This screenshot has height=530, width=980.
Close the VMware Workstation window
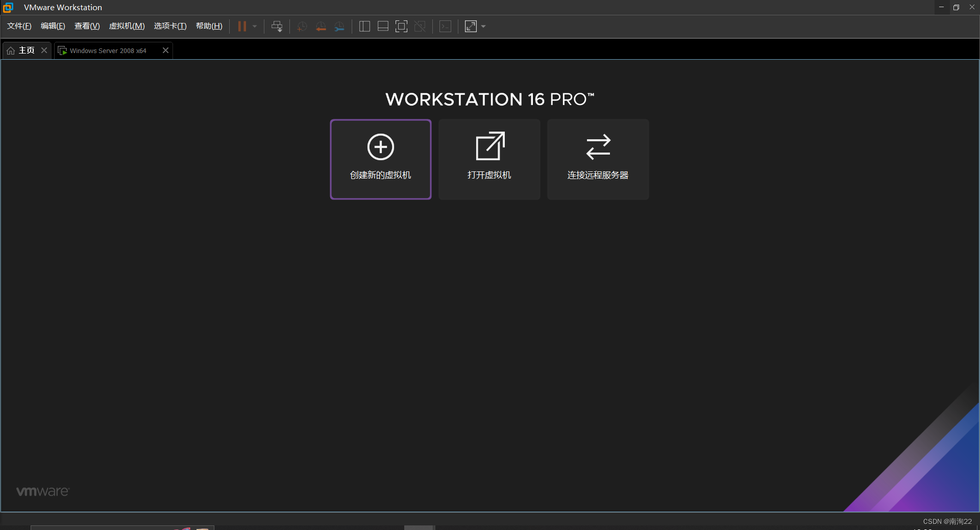[x=972, y=7]
